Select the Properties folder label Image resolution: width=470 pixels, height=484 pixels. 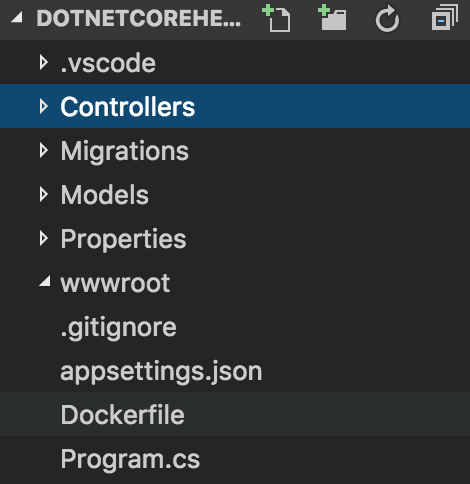click(x=123, y=240)
